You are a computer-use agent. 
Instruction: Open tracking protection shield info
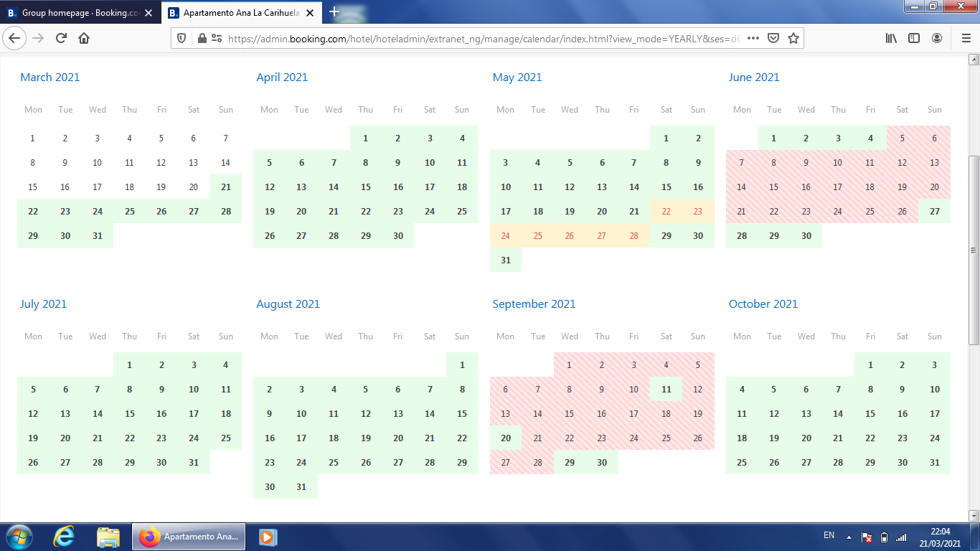(x=182, y=38)
